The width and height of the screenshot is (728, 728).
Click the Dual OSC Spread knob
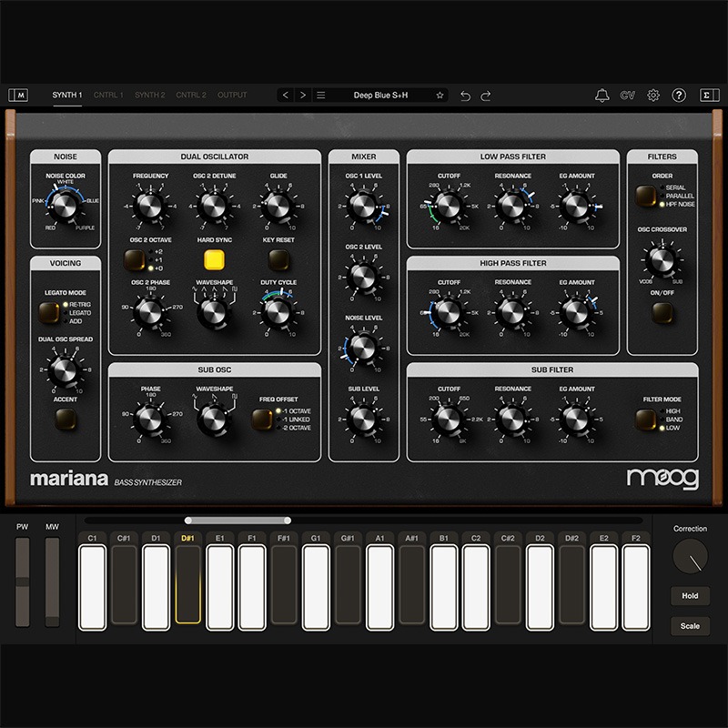[64, 370]
